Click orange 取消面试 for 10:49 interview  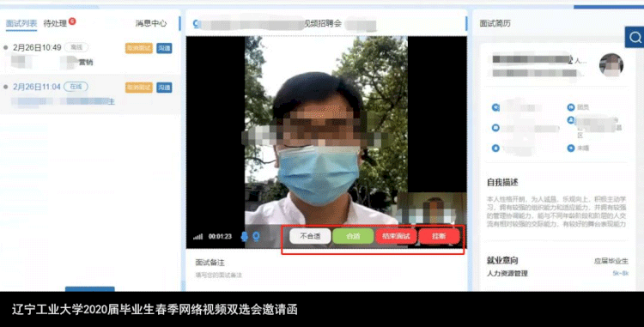click(x=139, y=48)
